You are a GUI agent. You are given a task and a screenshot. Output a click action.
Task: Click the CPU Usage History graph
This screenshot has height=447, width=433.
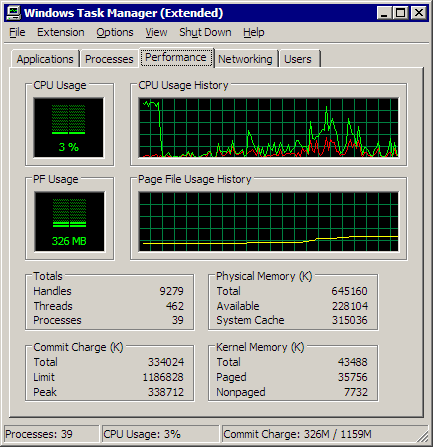click(269, 128)
